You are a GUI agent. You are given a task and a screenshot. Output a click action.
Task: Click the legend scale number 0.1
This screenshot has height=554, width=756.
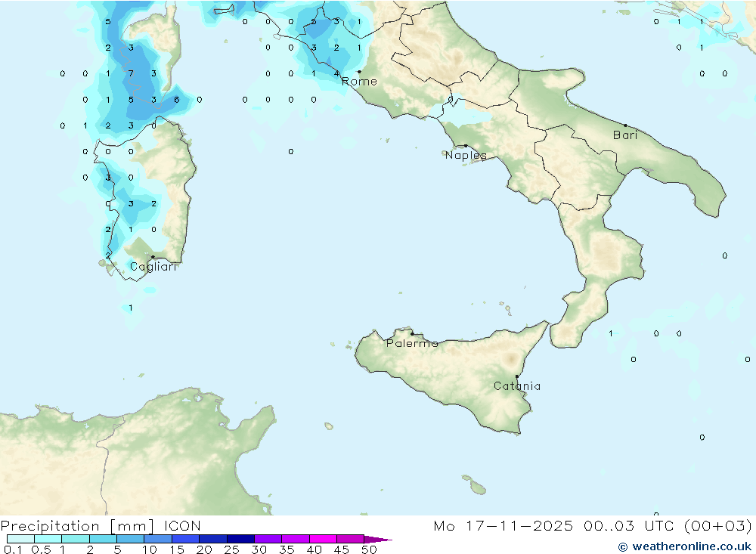(13, 549)
